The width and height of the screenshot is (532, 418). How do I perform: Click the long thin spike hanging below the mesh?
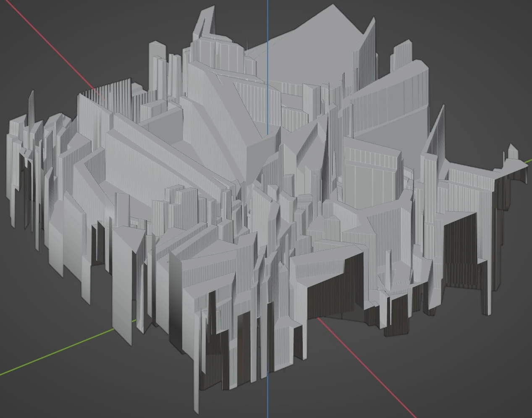click(196, 378)
